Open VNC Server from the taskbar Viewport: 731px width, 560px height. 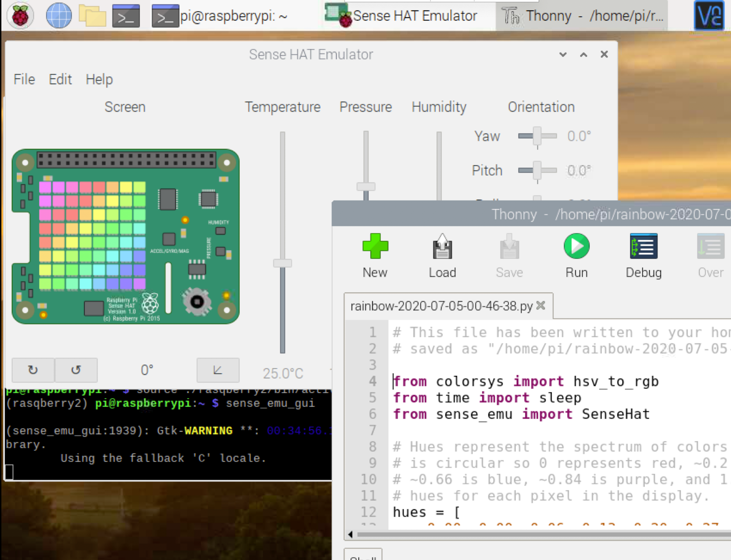709,15
